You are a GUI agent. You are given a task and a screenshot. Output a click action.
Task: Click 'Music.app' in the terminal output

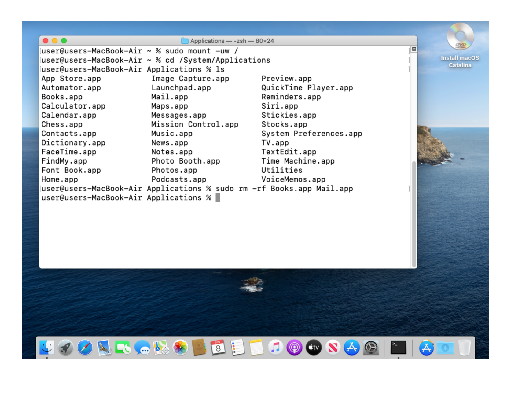(172, 134)
